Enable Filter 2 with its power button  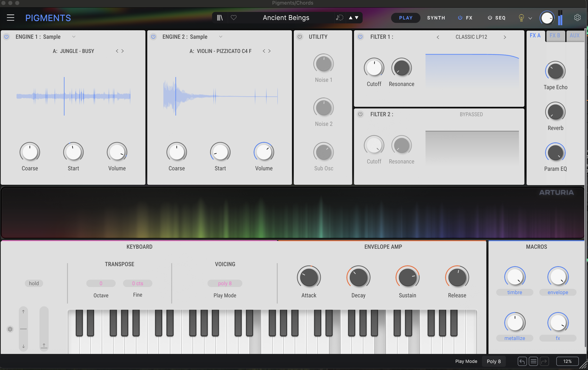[x=360, y=114]
